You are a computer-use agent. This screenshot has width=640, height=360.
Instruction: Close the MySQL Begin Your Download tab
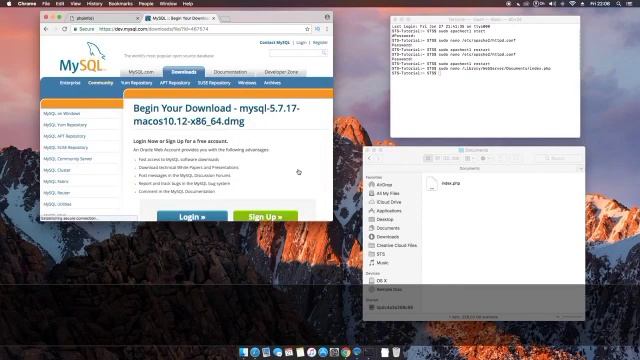tap(213, 18)
